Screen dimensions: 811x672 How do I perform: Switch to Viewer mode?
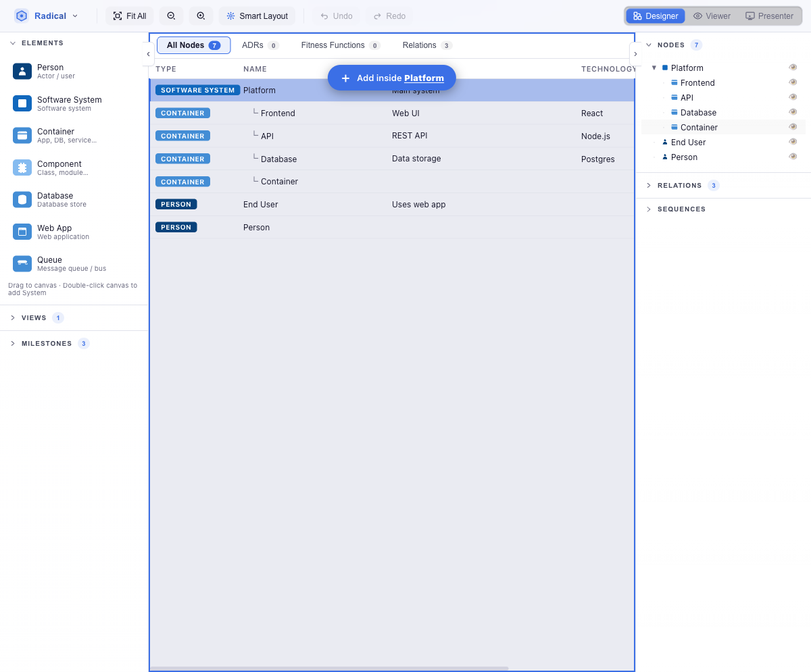(x=712, y=16)
